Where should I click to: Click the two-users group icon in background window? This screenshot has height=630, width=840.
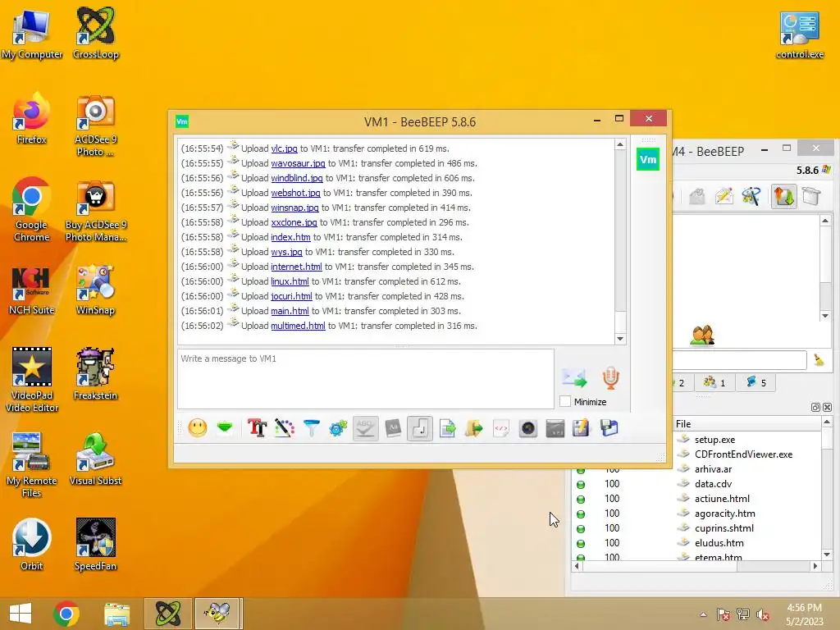pyautogui.click(x=702, y=336)
